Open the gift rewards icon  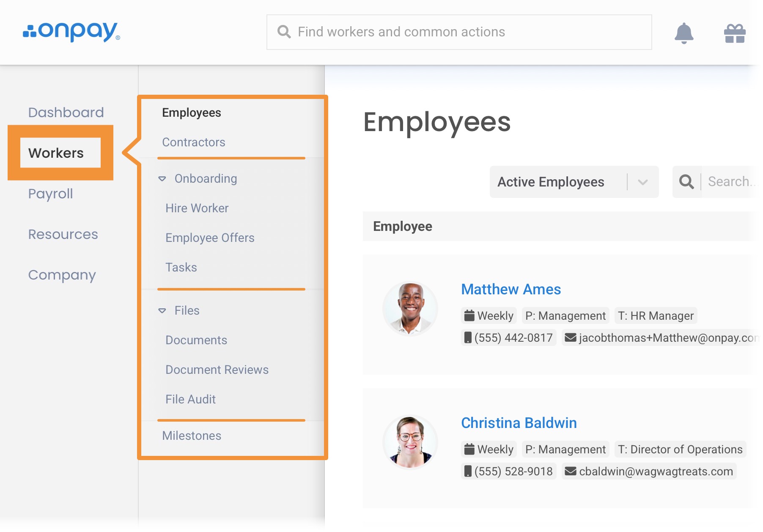734,33
